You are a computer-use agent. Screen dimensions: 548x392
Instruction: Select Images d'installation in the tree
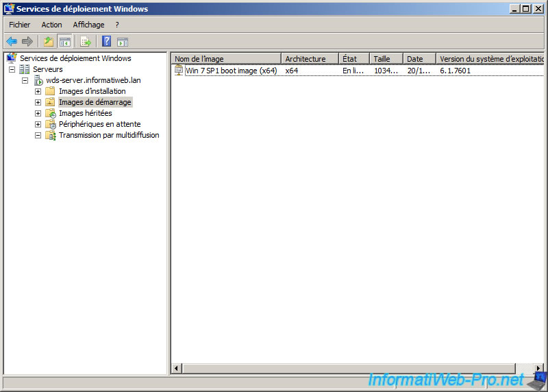coord(92,91)
